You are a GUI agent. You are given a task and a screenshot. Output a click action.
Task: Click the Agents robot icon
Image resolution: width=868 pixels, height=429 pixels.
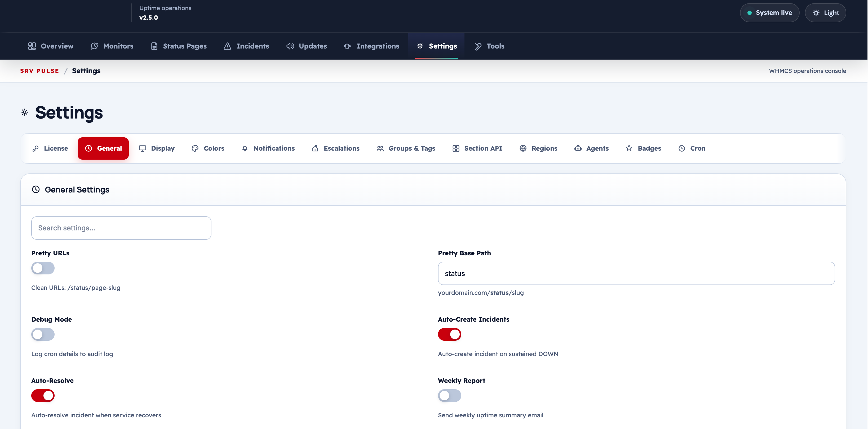pos(578,148)
